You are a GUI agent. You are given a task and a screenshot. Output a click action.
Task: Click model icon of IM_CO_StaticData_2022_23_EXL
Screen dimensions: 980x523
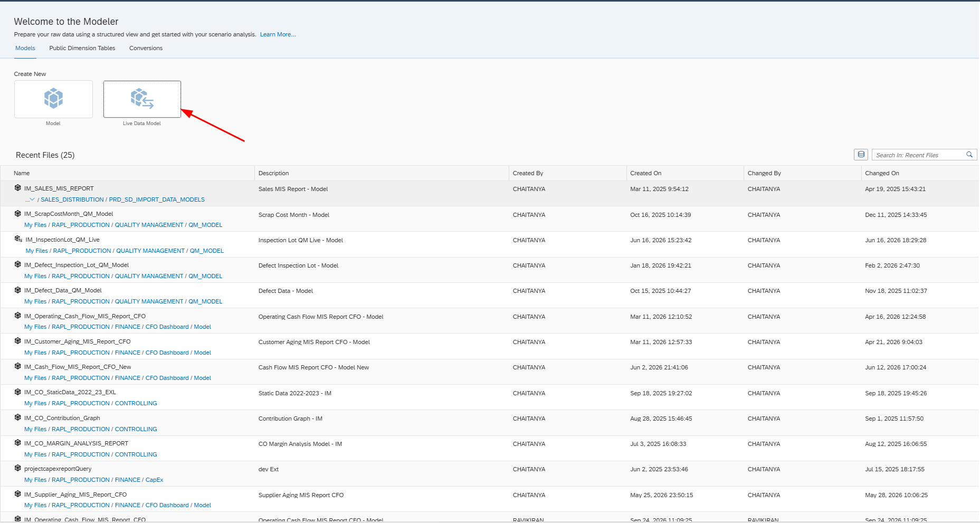pos(18,392)
